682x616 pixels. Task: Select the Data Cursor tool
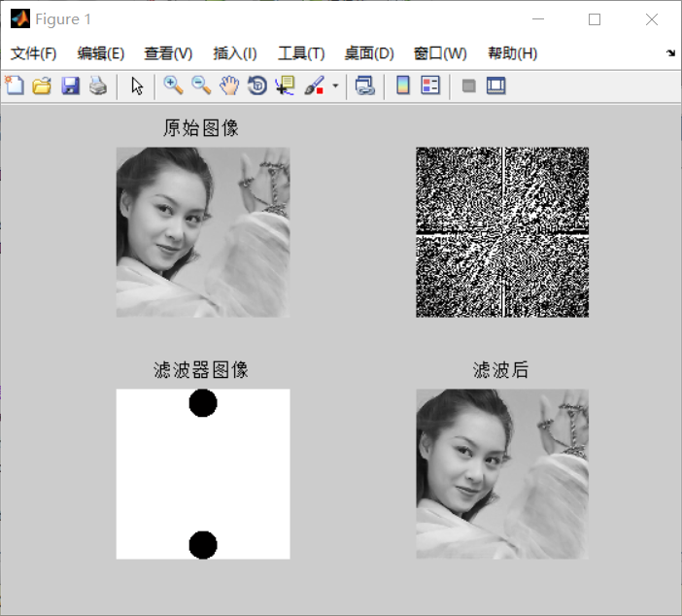pyautogui.click(x=286, y=86)
